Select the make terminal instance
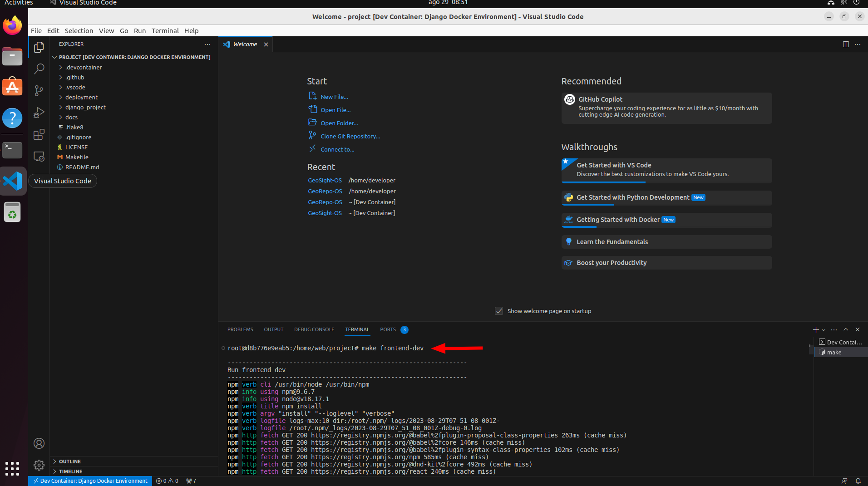Image resolution: width=868 pixels, height=486 pixels. [840, 353]
